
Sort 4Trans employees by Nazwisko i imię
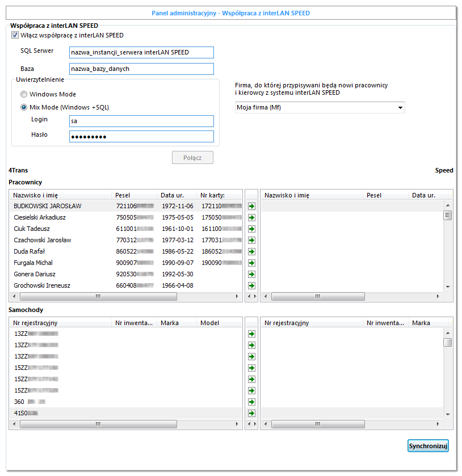point(61,195)
